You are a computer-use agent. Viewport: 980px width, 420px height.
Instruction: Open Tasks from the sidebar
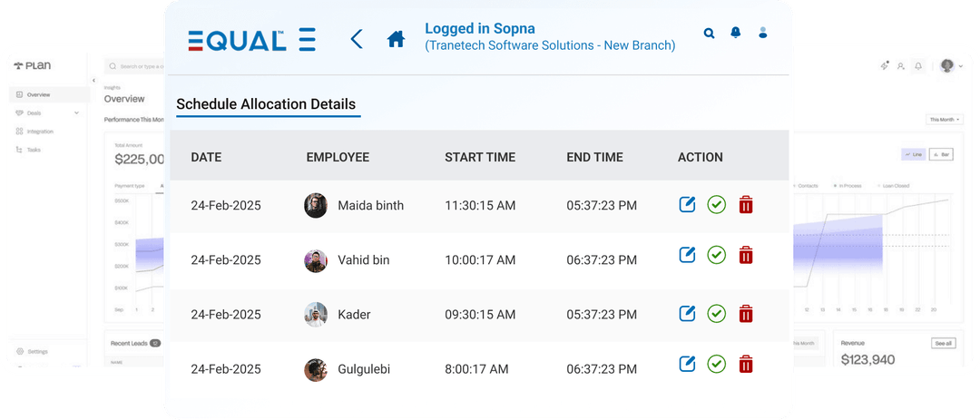click(x=34, y=150)
